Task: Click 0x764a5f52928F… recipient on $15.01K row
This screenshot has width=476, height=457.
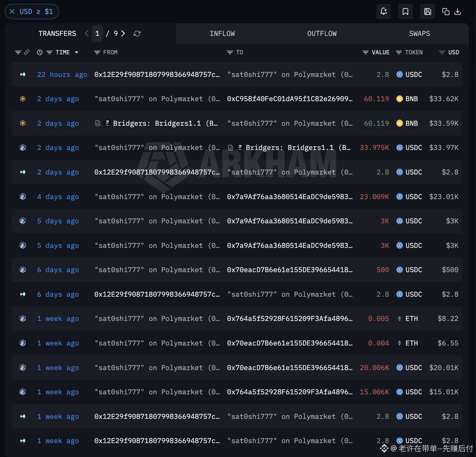Action: tap(290, 392)
